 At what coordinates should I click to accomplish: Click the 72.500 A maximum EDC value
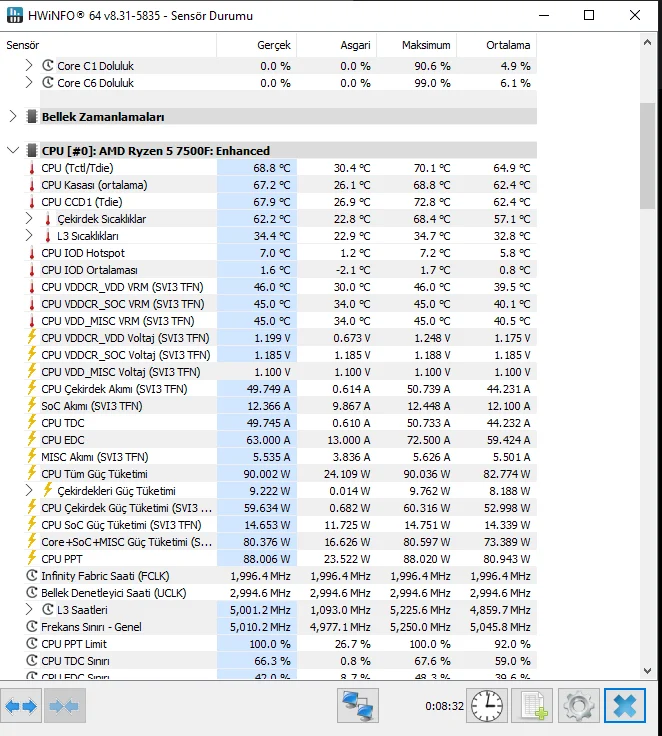(x=429, y=440)
